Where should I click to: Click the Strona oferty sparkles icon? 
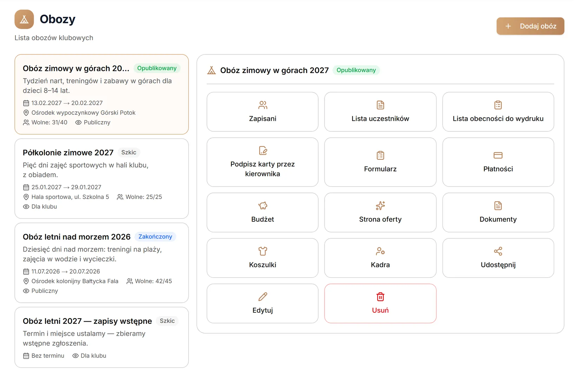380,205
